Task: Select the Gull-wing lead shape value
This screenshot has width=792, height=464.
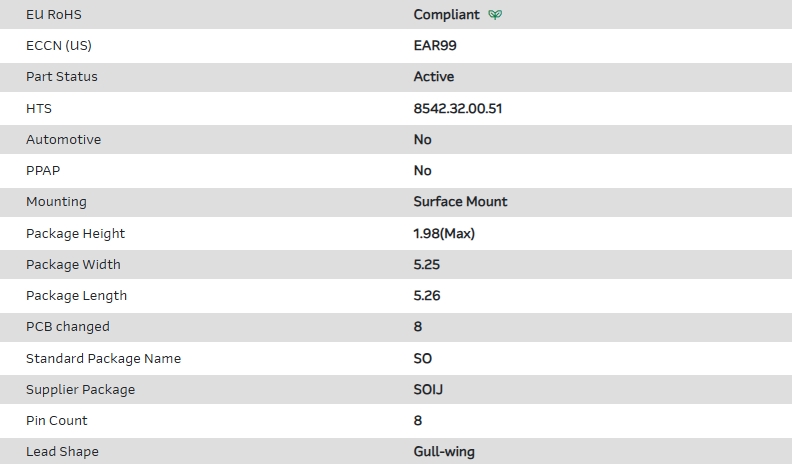Action: pos(444,452)
